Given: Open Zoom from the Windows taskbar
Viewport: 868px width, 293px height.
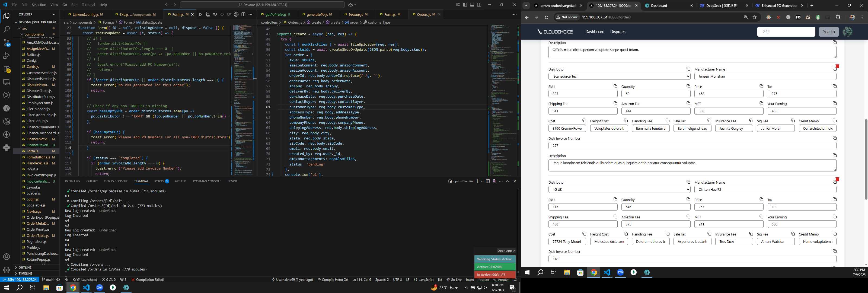Looking at the screenshot, I should (x=99, y=288).
